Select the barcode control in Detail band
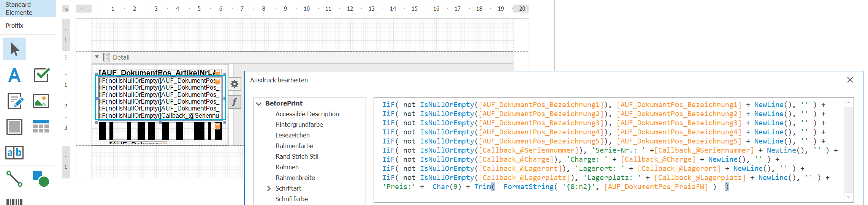 (x=160, y=131)
